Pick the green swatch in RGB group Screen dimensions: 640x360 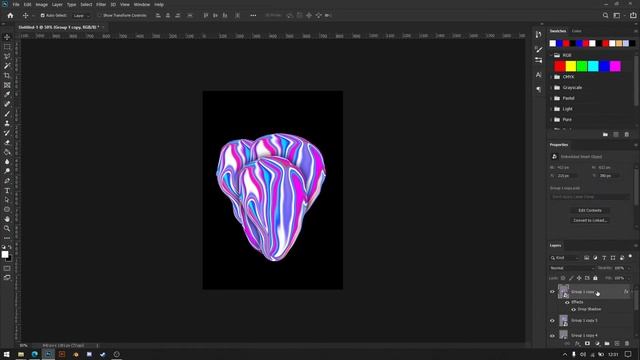pos(582,66)
